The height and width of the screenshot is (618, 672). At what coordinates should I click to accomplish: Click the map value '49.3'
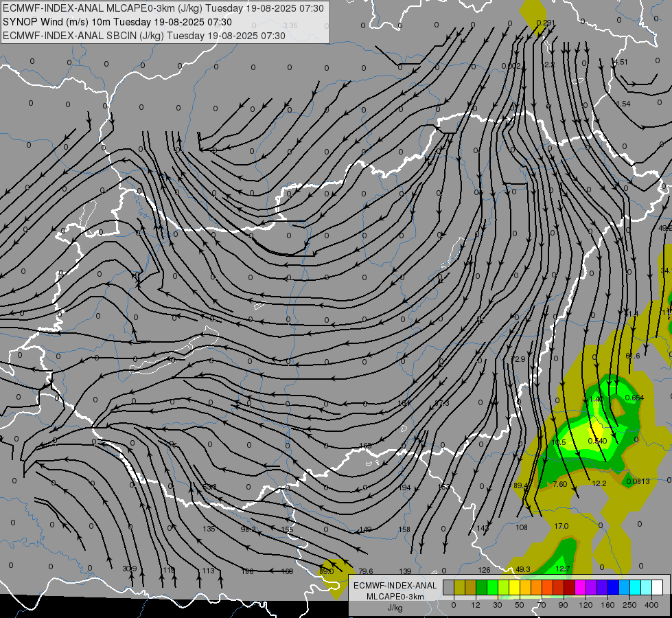click(523, 569)
